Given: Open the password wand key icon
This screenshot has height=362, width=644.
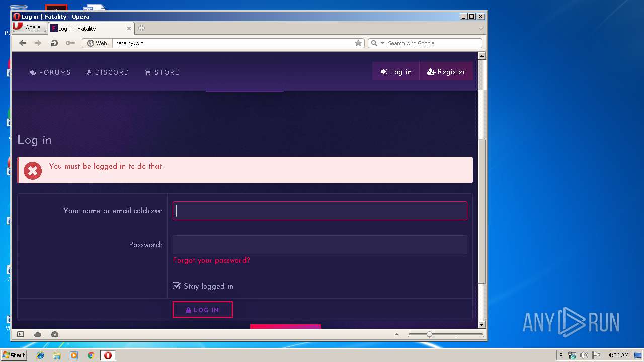Looking at the screenshot, I should (70, 43).
